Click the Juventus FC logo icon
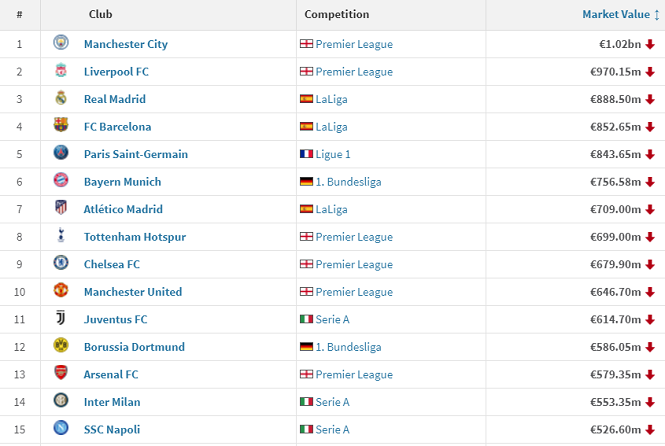 coord(61,318)
